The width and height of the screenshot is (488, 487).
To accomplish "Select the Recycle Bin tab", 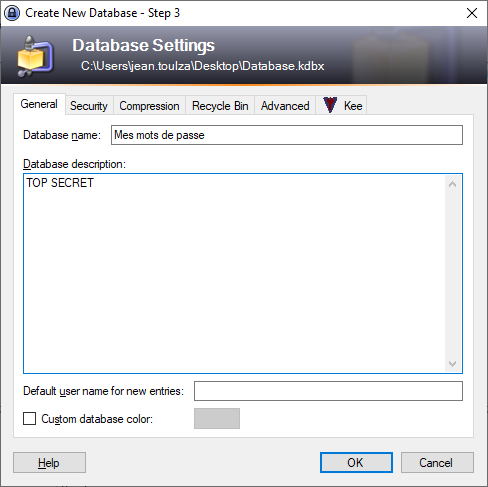I will click(x=220, y=106).
